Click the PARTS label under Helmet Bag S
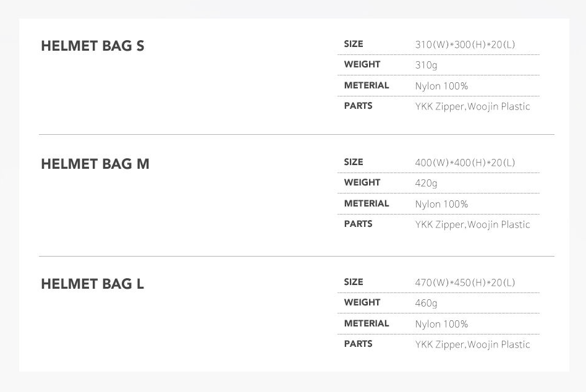Image resolution: width=586 pixels, height=392 pixels. (x=359, y=106)
